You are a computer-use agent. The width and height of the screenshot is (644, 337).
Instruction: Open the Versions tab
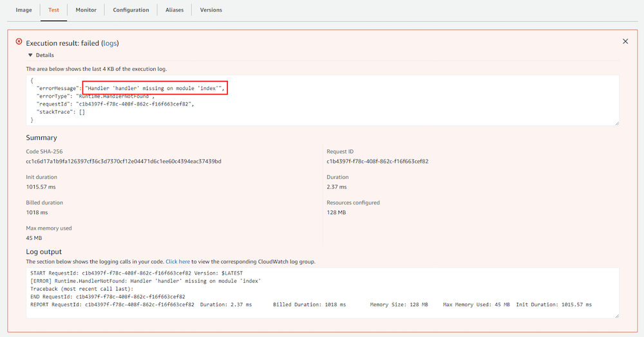tap(211, 10)
